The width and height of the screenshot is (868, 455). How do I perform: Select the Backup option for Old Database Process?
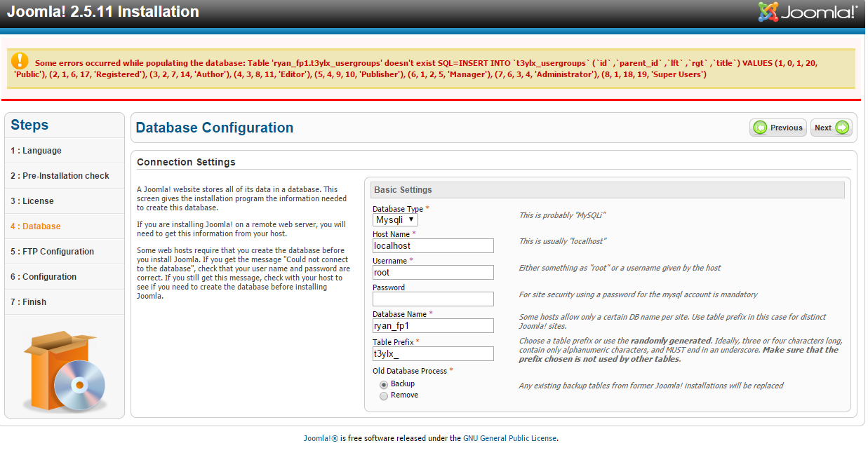(384, 383)
